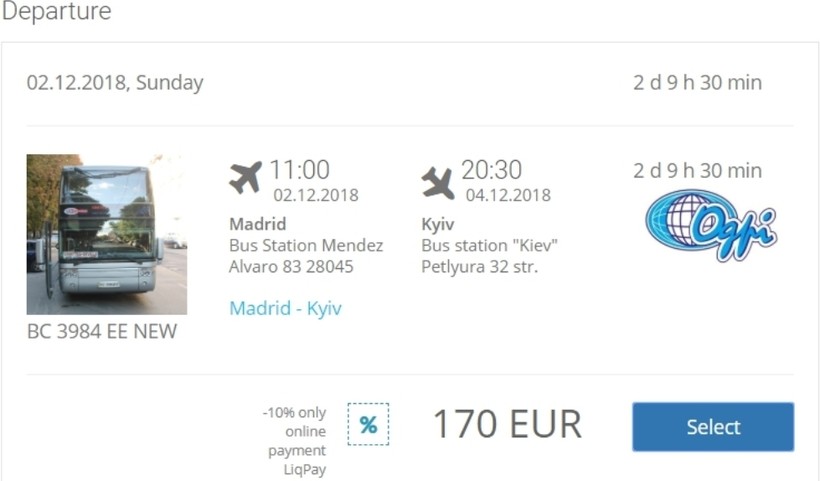
Task: Click the BC 3984 EE NEW bus label
Action: pos(102,331)
